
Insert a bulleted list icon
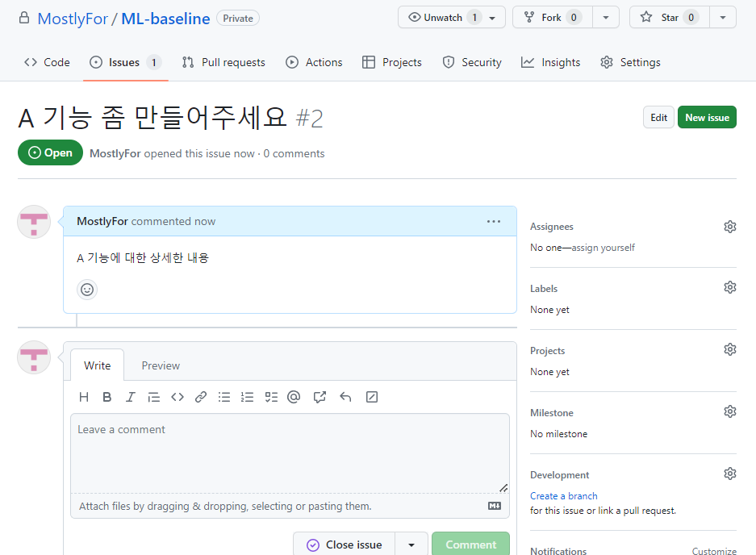click(224, 397)
